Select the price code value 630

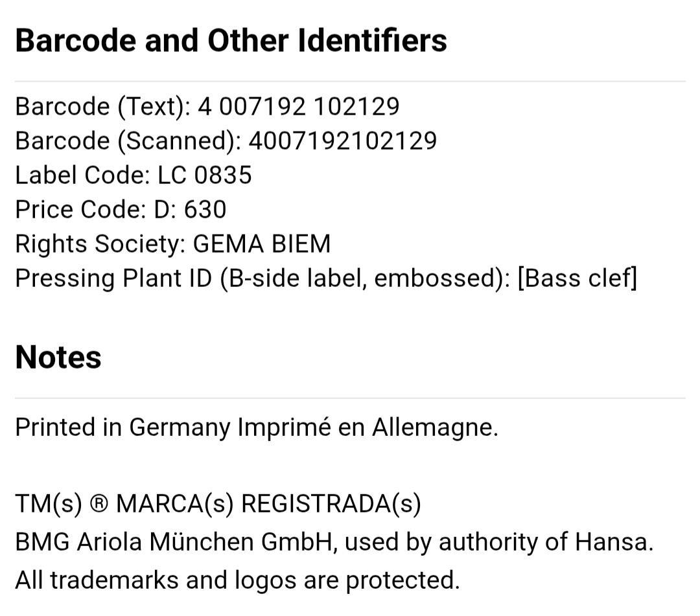click(205, 210)
